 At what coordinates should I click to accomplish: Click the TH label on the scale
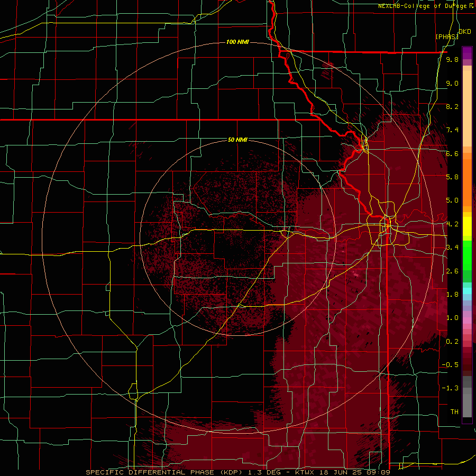[x=454, y=411]
